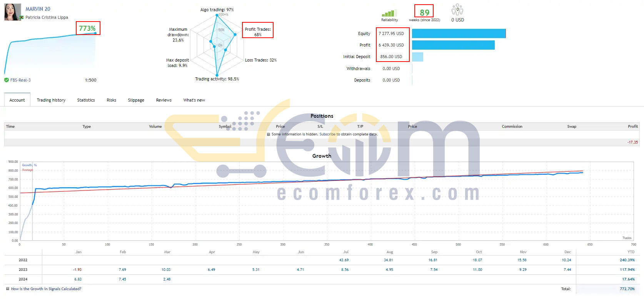
Task: Click the Reliability bars icon
Action: [389, 13]
